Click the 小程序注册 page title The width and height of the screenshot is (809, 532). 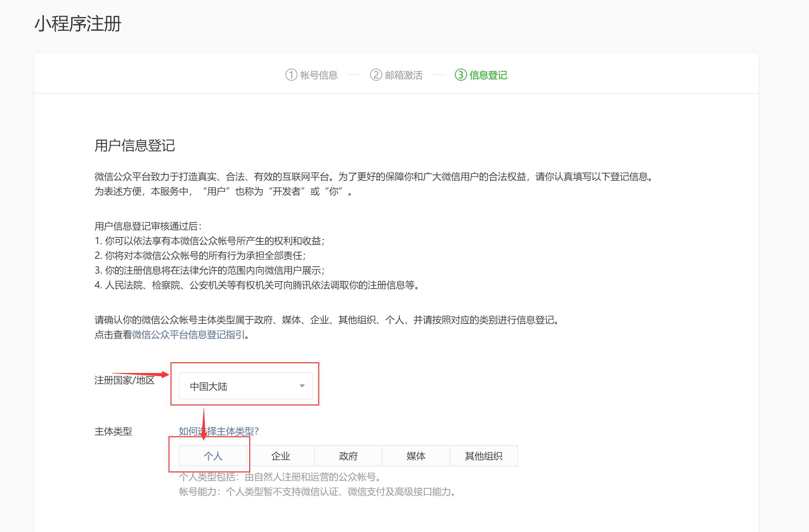point(78,24)
